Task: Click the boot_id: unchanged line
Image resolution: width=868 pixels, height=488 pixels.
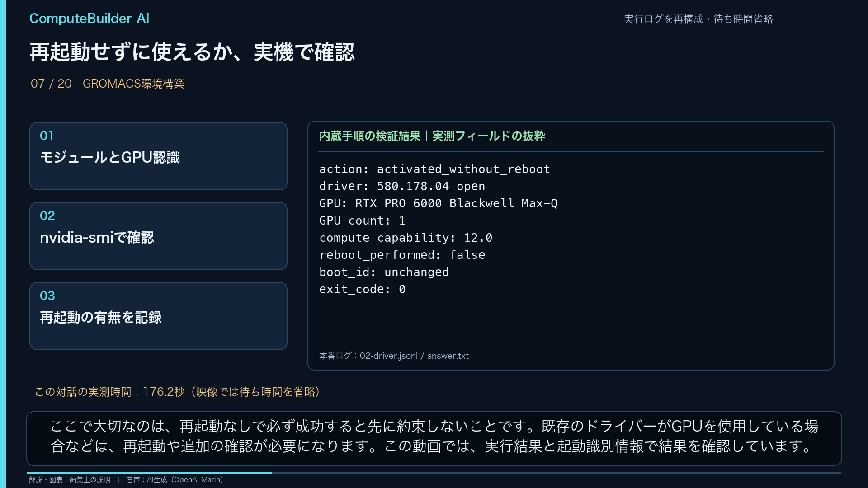Action: [x=384, y=272]
